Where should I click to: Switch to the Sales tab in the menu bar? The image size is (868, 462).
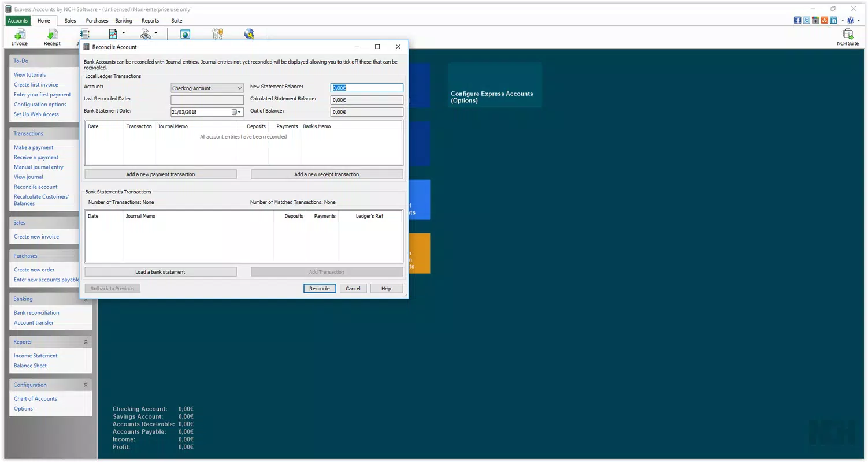click(x=71, y=21)
